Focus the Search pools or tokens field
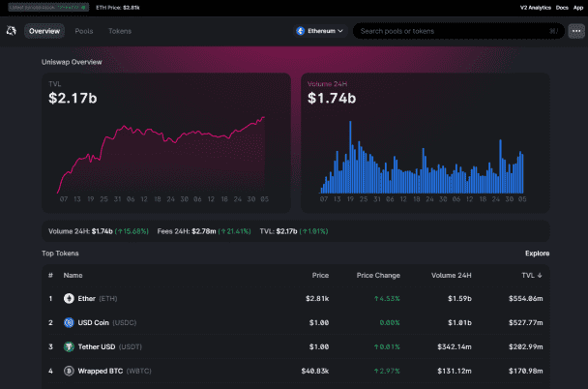This screenshot has height=389, width=588. [458, 31]
